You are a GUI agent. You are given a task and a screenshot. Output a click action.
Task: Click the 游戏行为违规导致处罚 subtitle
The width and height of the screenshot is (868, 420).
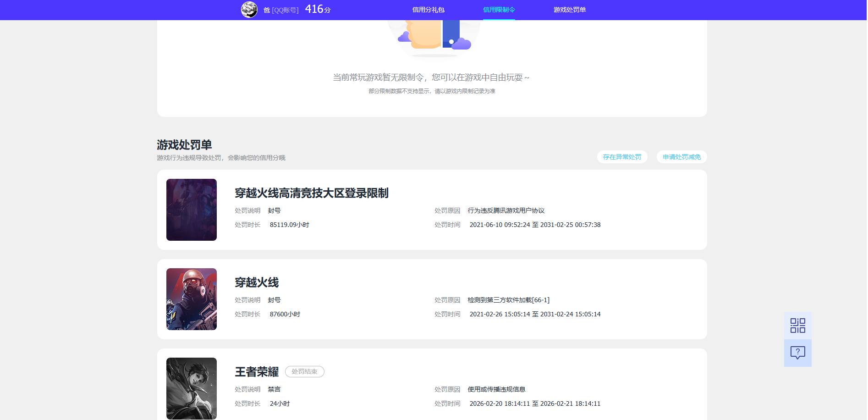221,158
